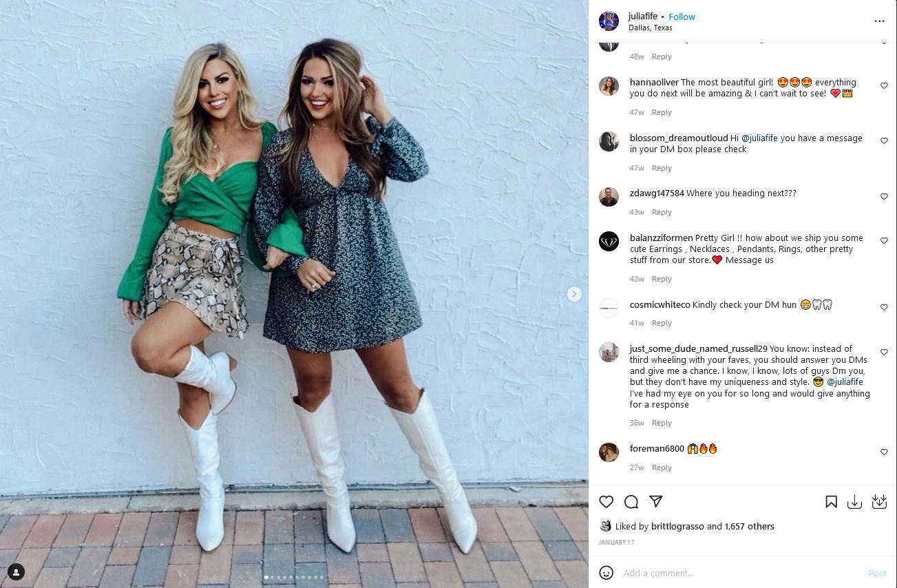Image resolution: width=897 pixels, height=588 pixels.
Task: Select second carousel dot indicator
Action: pyautogui.click(x=272, y=577)
